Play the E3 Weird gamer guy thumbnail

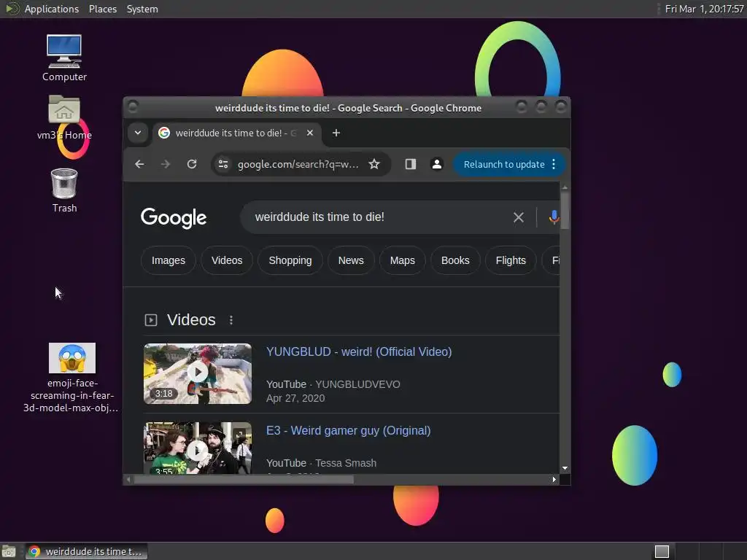click(x=198, y=448)
